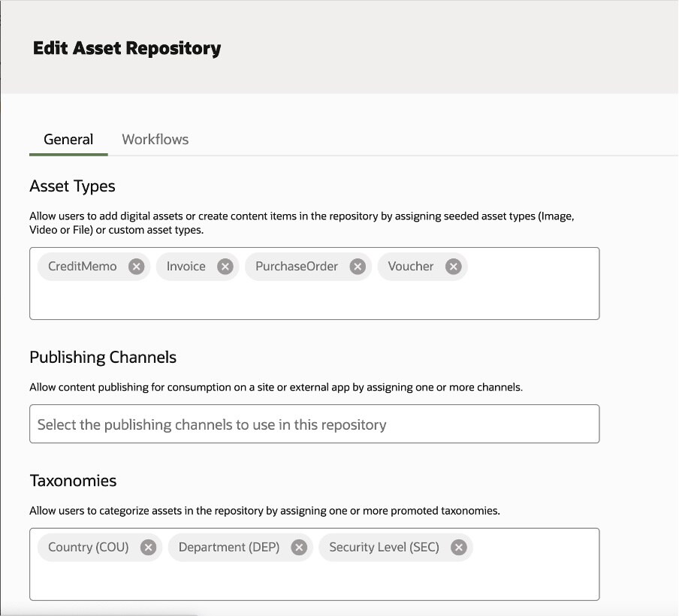Remove the Voucher asset type chip
Viewport: 679px width, 616px height.
tap(453, 267)
